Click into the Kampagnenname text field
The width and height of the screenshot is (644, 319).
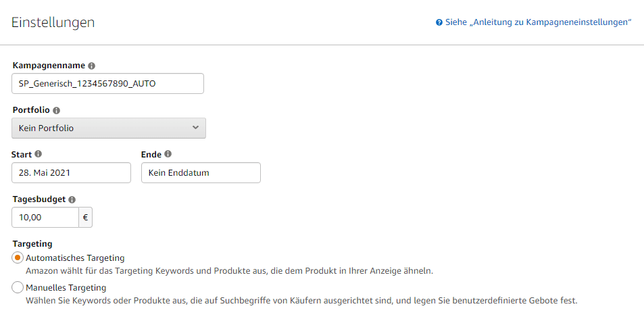point(107,84)
